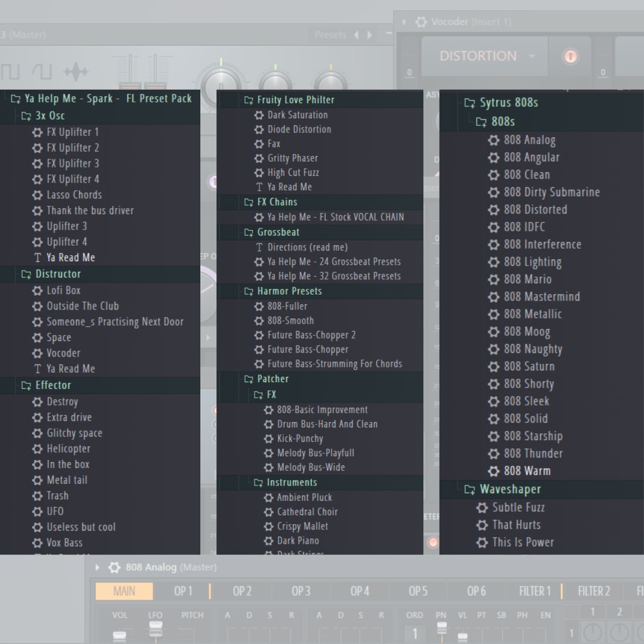Open the FILTER 1 tab

point(534,591)
